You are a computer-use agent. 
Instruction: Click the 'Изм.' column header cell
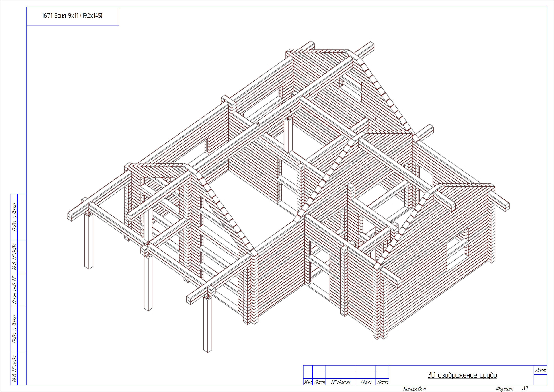pos(308,382)
